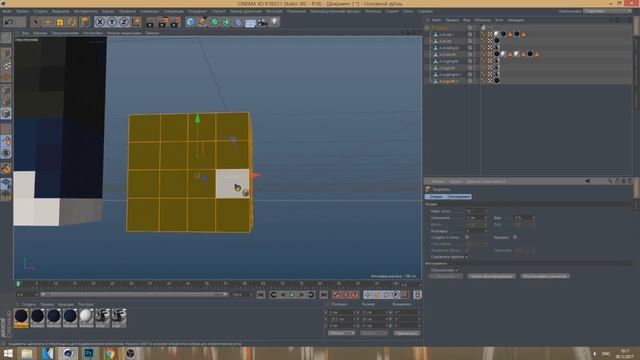Open the dropdown in the tool section below options
The image size is (640, 360).
(444, 270)
